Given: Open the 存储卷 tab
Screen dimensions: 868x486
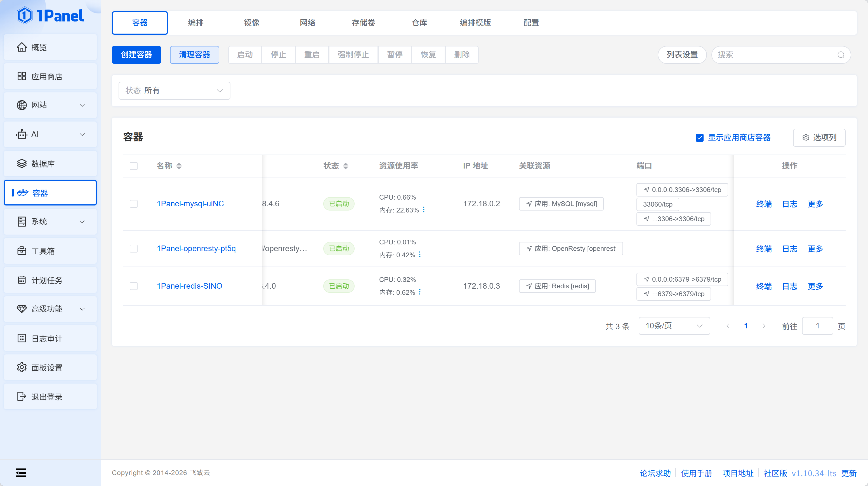Looking at the screenshot, I should (363, 23).
